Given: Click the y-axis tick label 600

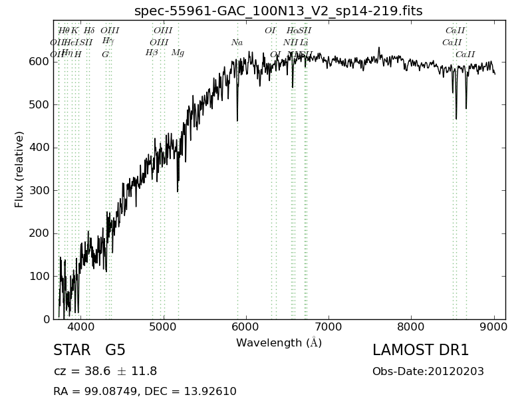Looking at the screenshot, I should point(40,62).
